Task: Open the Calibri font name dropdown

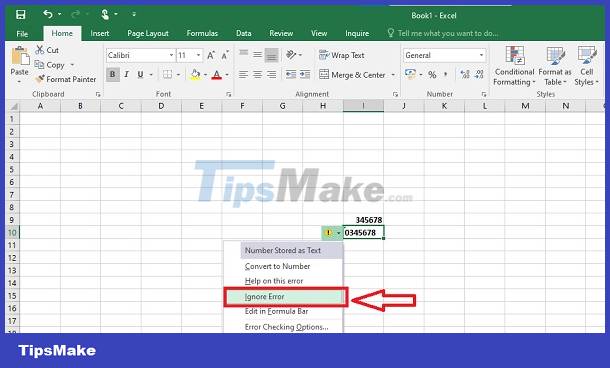Action: click(171, 55)
